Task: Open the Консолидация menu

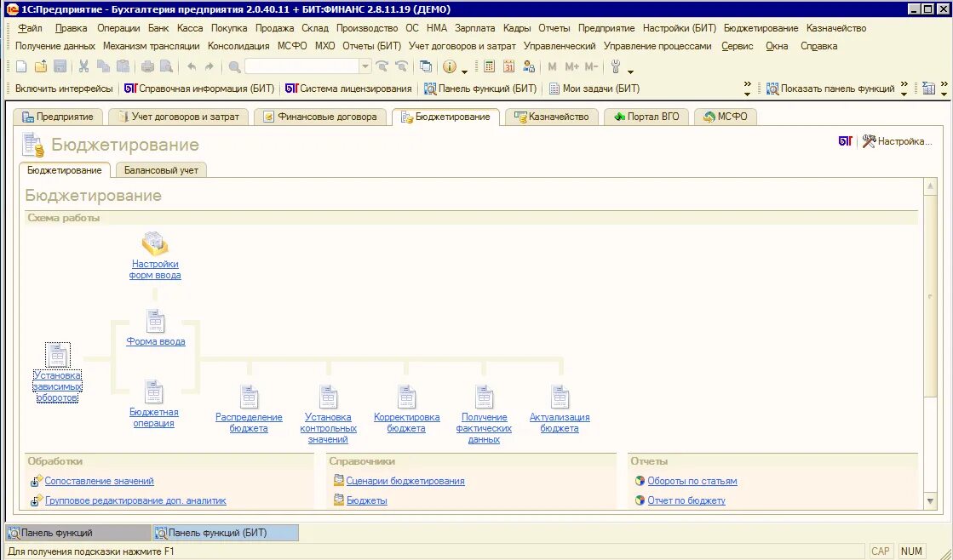Action: (x=238, y=46)
